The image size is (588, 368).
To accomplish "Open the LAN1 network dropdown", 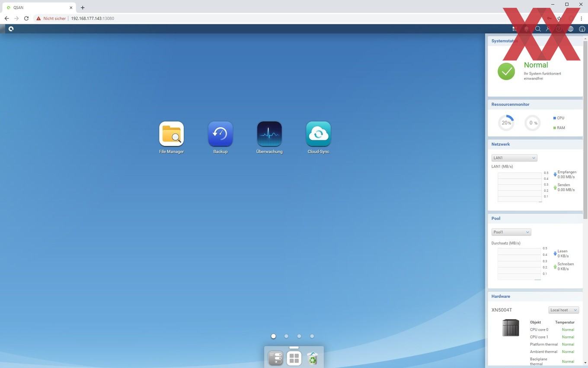I will tap(514, 158).
